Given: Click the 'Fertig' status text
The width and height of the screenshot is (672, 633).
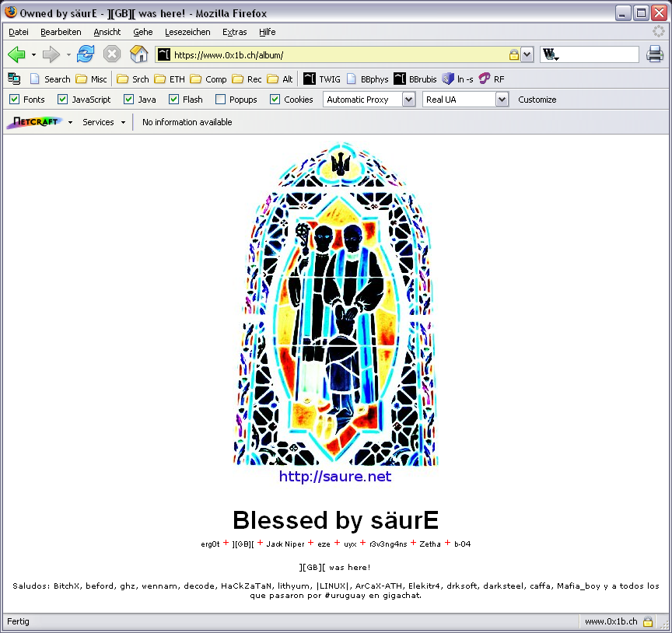Looking at the screenshot, I should coord(18,621).
